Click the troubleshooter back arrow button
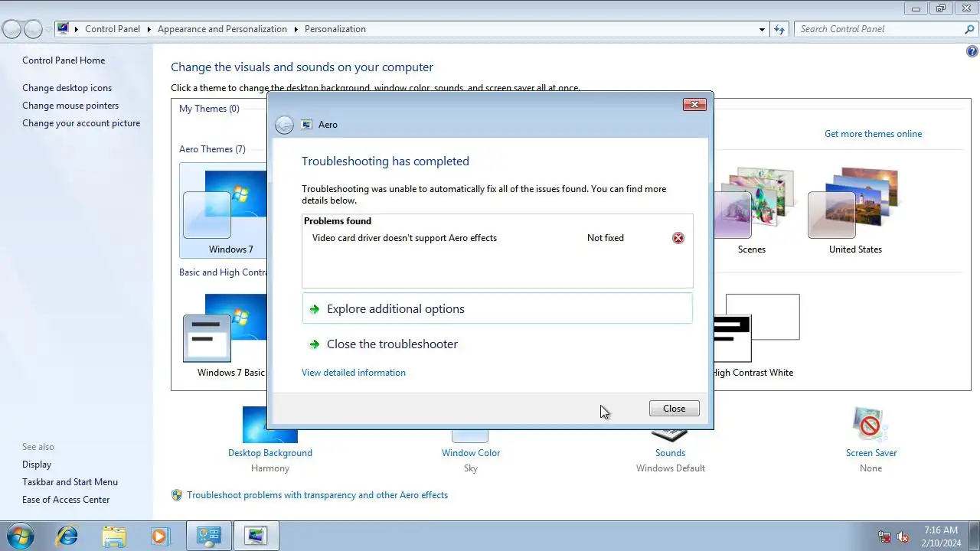 tap(284, 125)
